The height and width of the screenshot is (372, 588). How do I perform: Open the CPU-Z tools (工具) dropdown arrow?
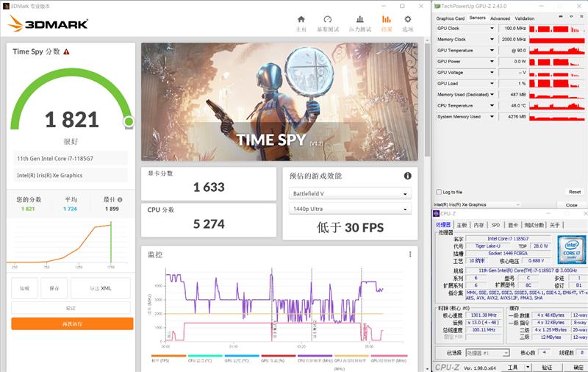[528, 367]
